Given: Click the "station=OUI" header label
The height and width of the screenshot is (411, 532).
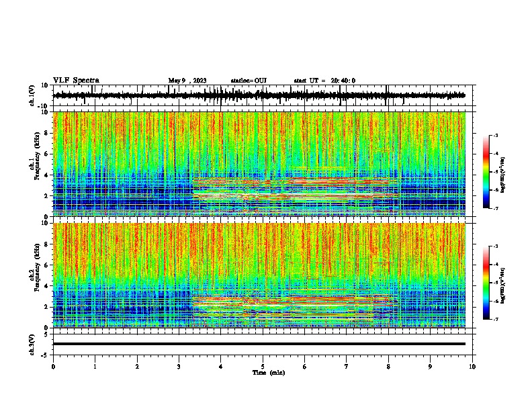Looking at the screenshot, I should pyautogui.click(x=249, y=81).
